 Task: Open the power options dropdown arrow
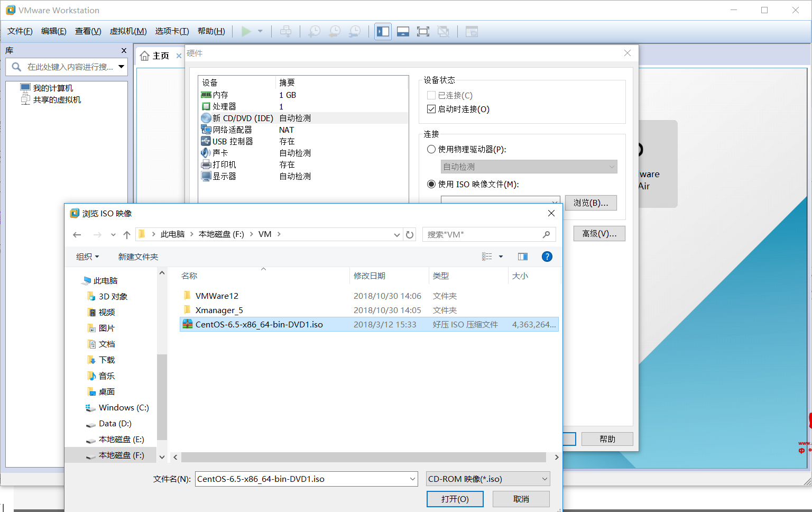(260, 31)
